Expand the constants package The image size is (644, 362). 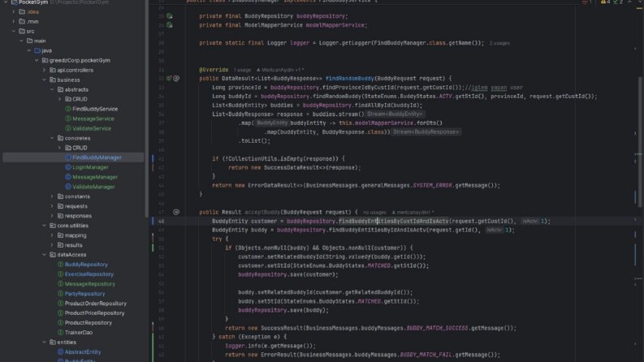[x=52, y=196]
